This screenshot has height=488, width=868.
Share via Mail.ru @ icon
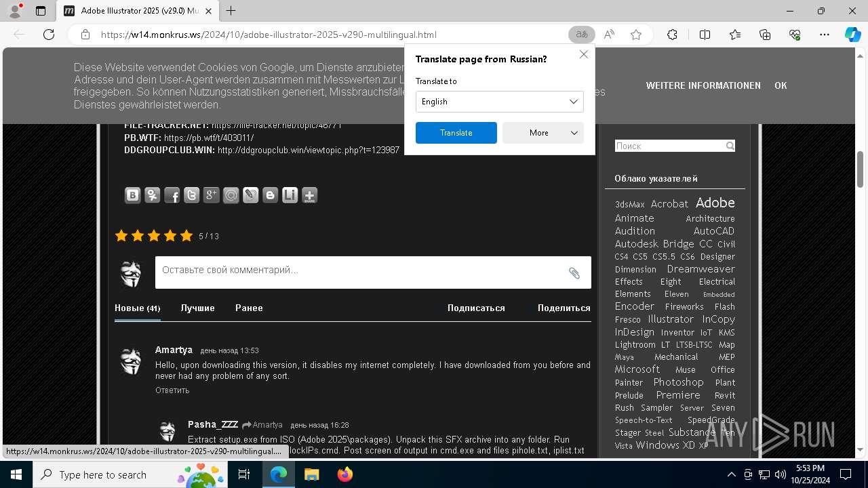pos(231,195)
